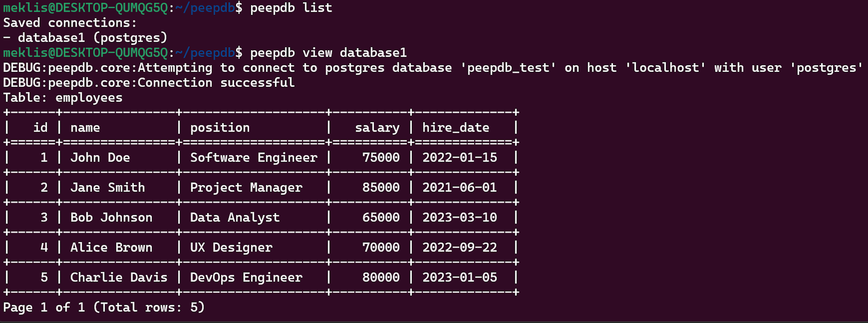Click 'peepdb_test' in the debug line

(x=508, y=68)
